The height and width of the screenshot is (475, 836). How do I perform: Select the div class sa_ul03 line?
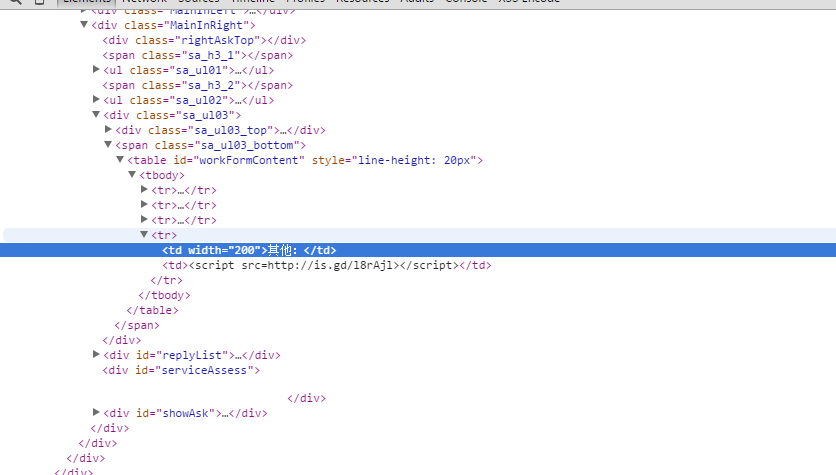click(x=172, y=115)
